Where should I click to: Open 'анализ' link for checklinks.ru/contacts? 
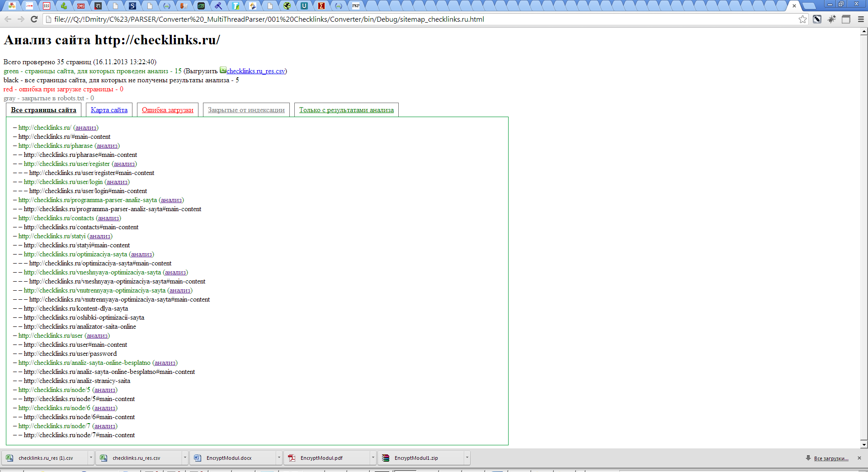108,218
